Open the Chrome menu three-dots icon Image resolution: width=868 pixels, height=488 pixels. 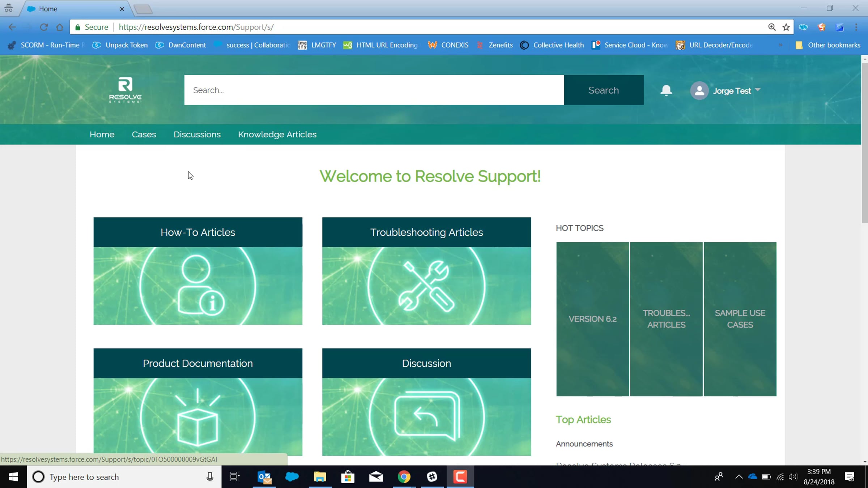point(856,27)
